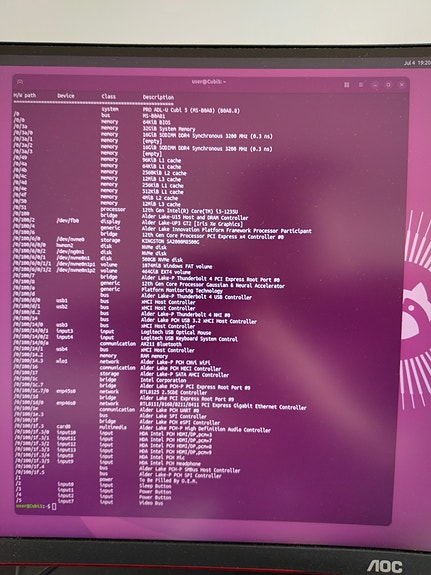431x575 pixels.
Task: Click the user@Cubi5 window title bar
Action: pyautogui.click(x=209, y=82)
